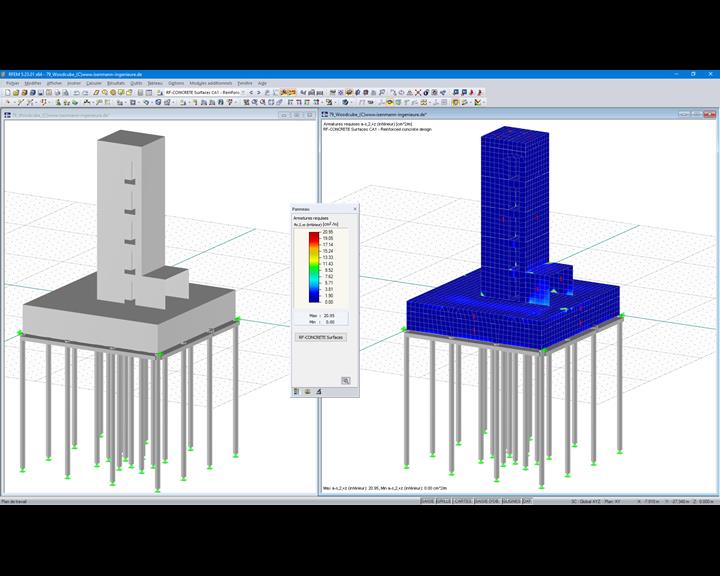The width and height of the screenshot is (720, 576).
Task: Open the Calculer menu
Action: pos(94,83)
